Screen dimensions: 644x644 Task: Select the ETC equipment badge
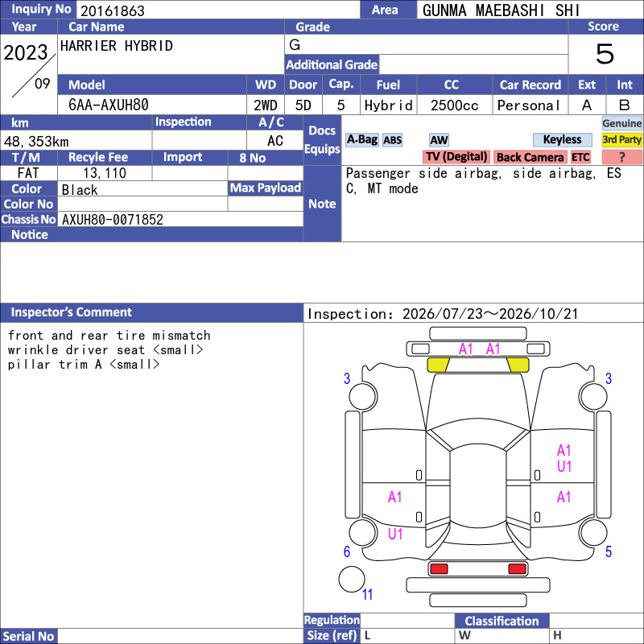click(580, 157)
